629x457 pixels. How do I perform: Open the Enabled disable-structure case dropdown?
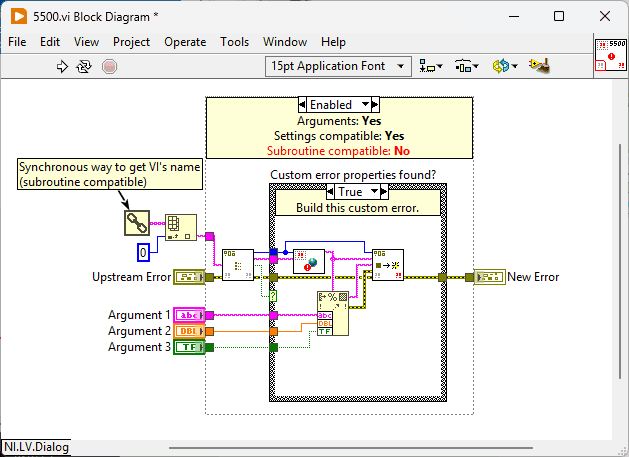[339, 105]
